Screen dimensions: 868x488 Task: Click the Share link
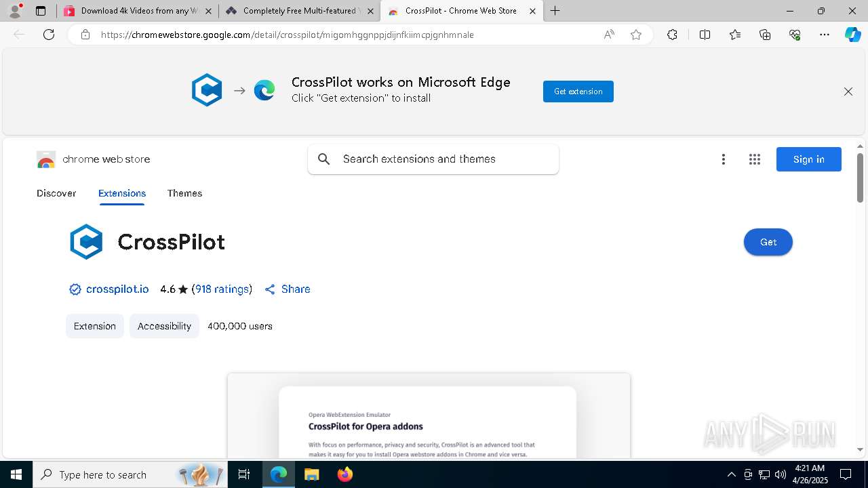pos(288,289)
